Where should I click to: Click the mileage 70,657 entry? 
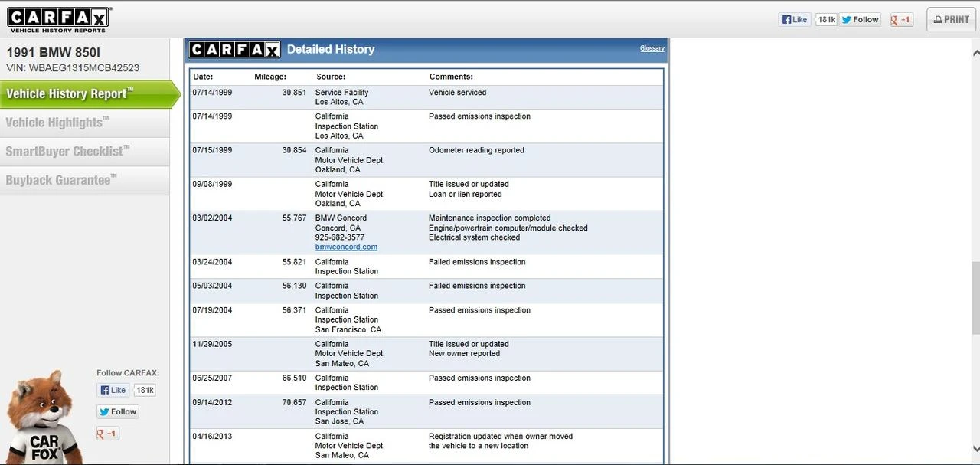[294, 403]
